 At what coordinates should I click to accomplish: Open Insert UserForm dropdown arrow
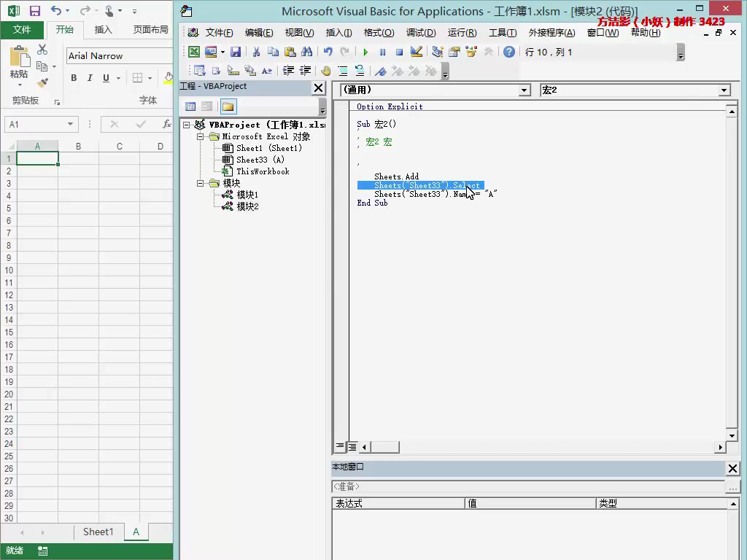coord(222,52)
